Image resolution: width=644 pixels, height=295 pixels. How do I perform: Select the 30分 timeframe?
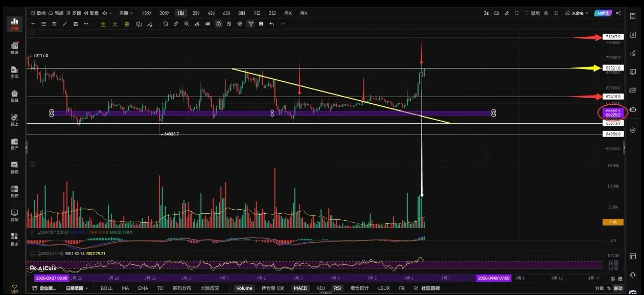[x=164, y=13]
